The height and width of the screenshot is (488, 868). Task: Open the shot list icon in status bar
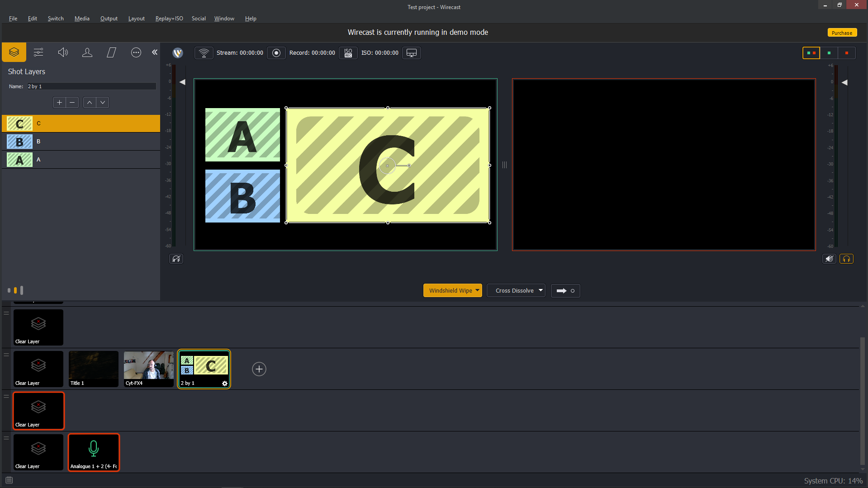click(x=9, y=480)
